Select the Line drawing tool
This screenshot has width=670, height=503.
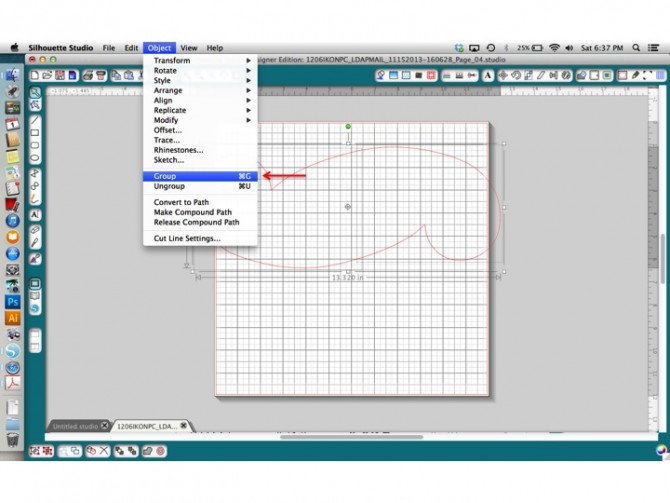coord(35,120)
